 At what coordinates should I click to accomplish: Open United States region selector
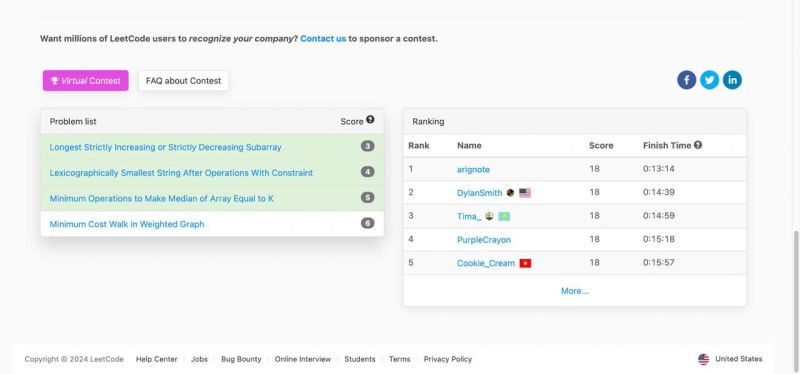(x=730, y=359)
